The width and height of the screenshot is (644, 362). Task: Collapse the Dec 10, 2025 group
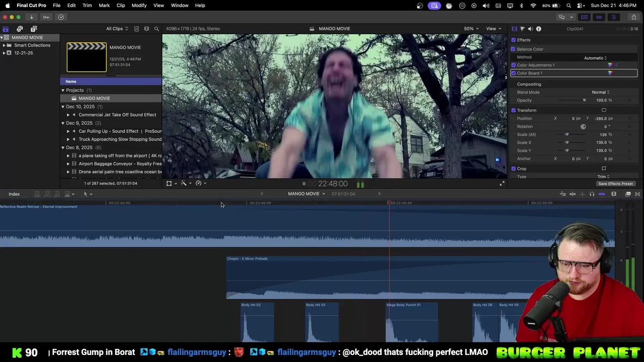tap(63, 107)
